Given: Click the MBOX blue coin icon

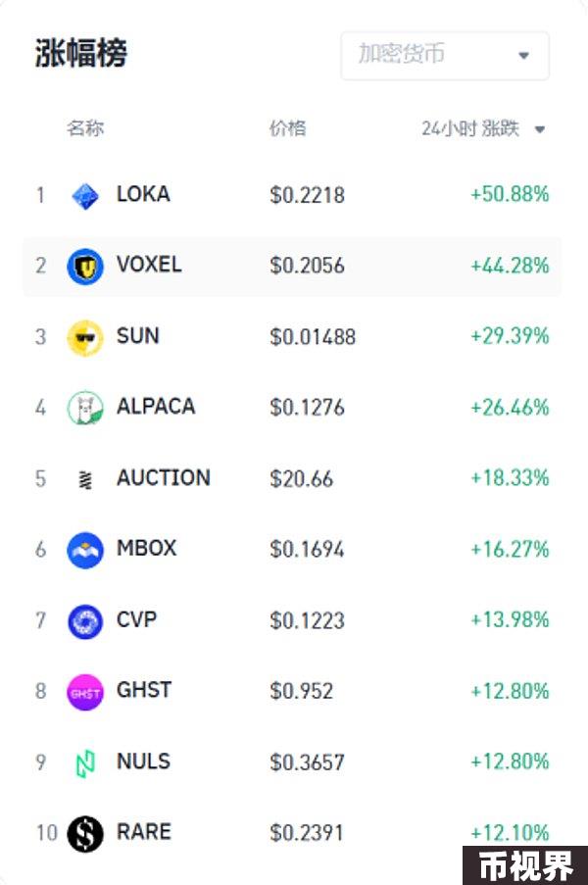Looking at the screenshot, I should 85,550.
